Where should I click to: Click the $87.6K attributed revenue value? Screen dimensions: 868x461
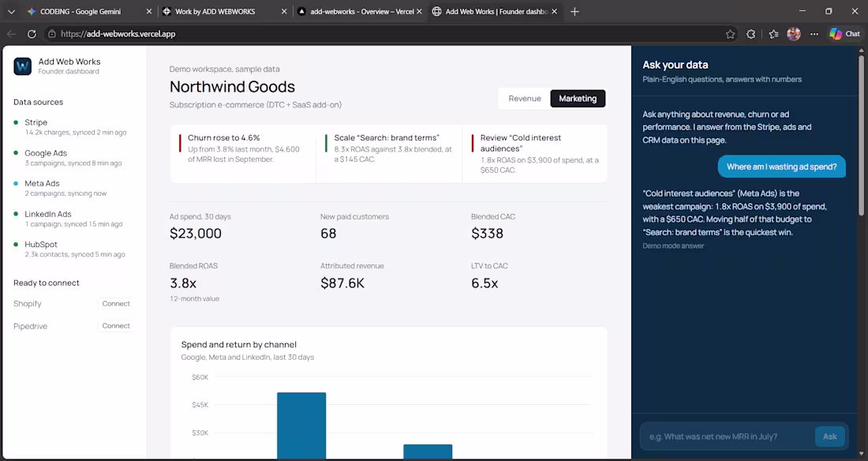(x=342, y=283)
